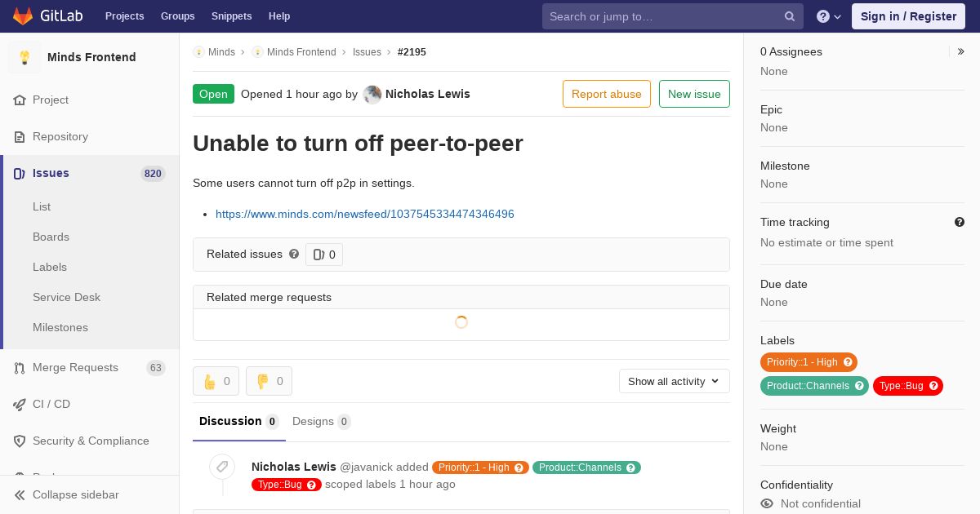
Task: Click help icon on activity Product::Channels label
Action: coord(630,467)
